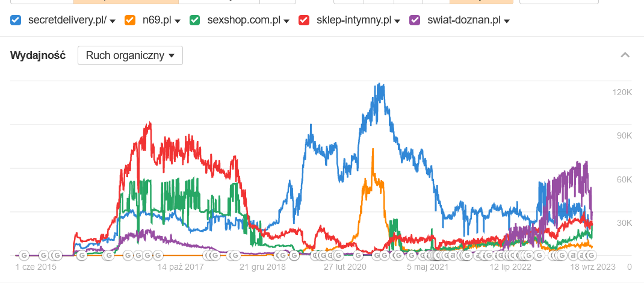
Task: Click the tall orange n69.pl spike peak
Action: (x=373, y=151)
